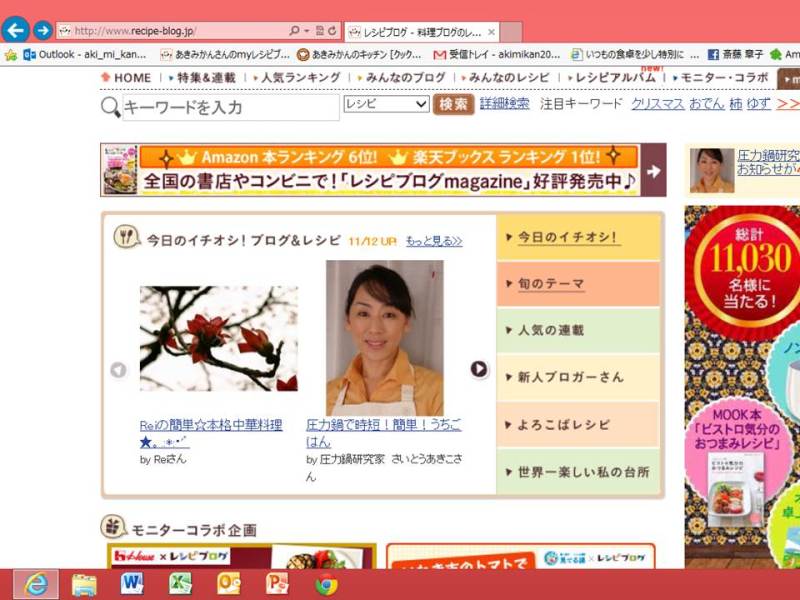800x600 pixels.
Task: Click the fork and knife 今日のイチオシ icon
Action: [x=126, y=237]
